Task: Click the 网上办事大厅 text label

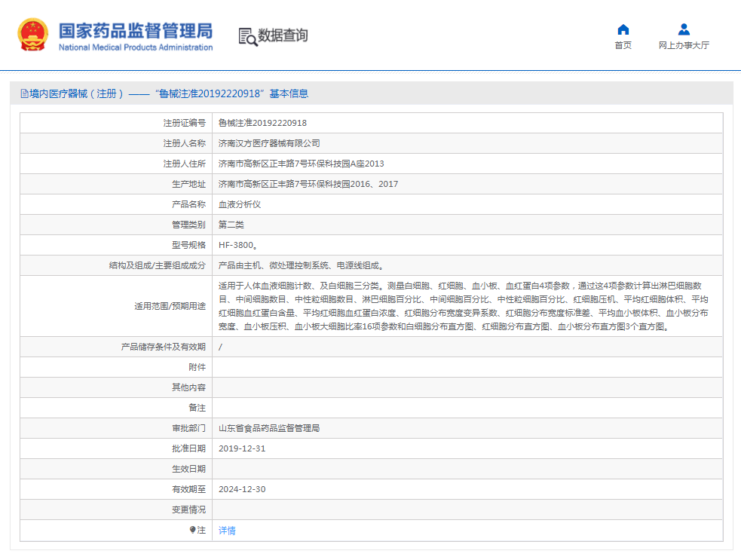Action: pos(683,45)
